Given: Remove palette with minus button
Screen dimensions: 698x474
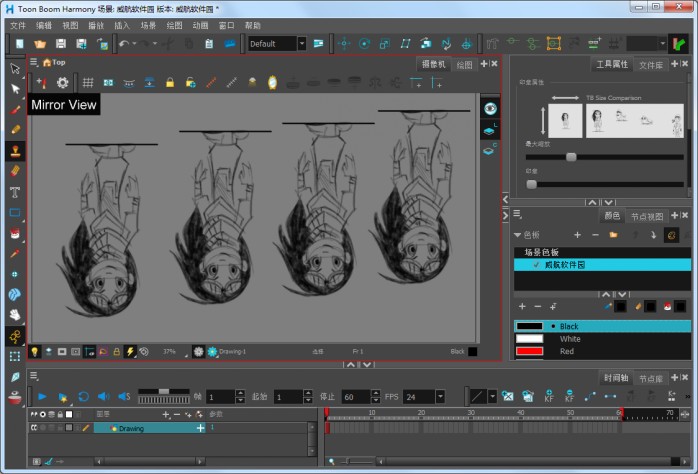Looking at the screenshot, I should 595,235.
